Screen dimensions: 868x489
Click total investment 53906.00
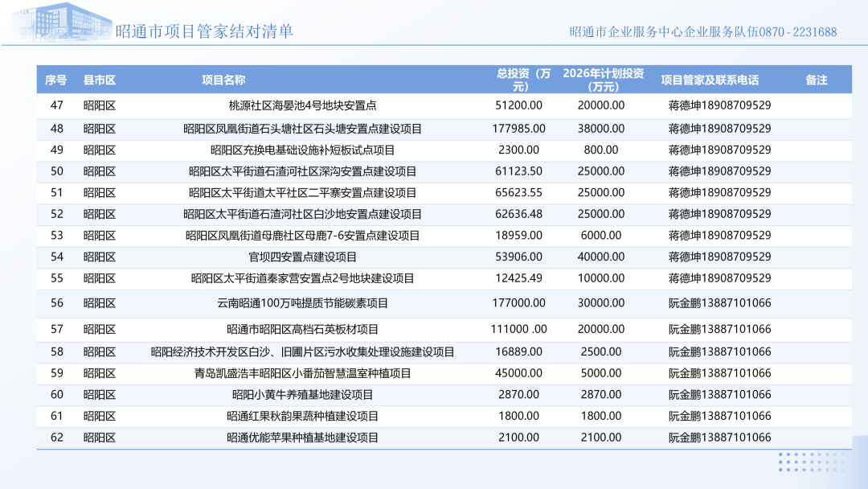coord(518,257)
